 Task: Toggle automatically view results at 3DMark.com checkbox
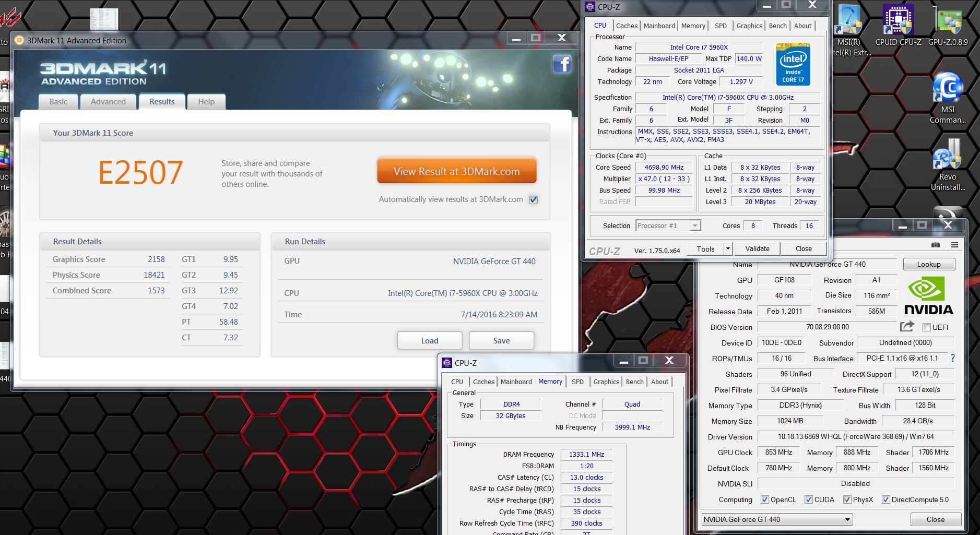[533, 199]
